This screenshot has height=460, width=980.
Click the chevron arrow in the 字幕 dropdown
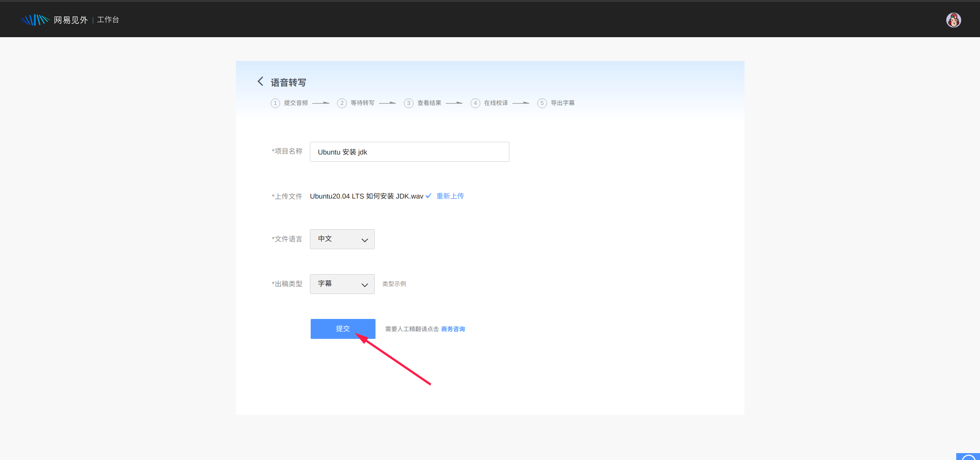(x=364, y=285)
